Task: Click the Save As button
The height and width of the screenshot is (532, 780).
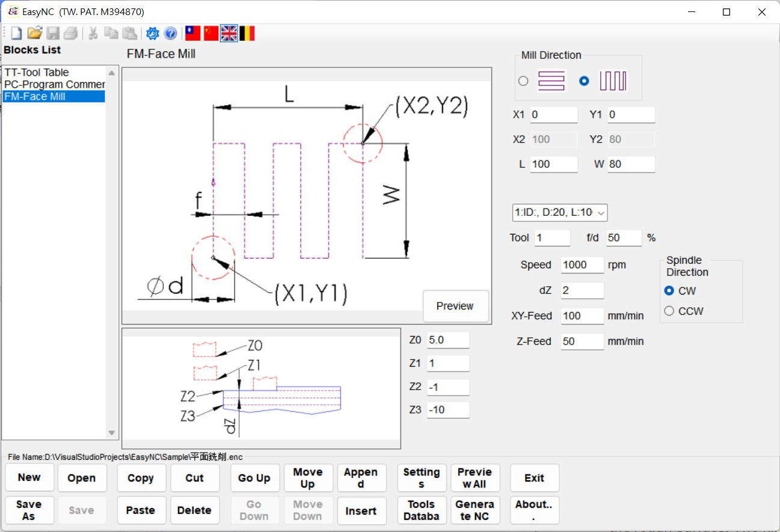Action: (x=29, y=510)
